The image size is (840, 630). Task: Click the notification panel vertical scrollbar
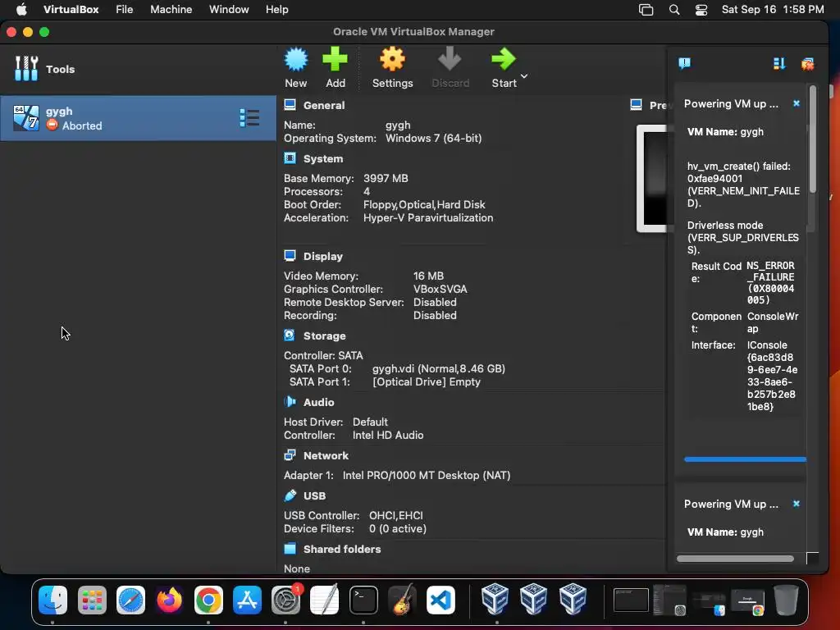coord(813,139)
